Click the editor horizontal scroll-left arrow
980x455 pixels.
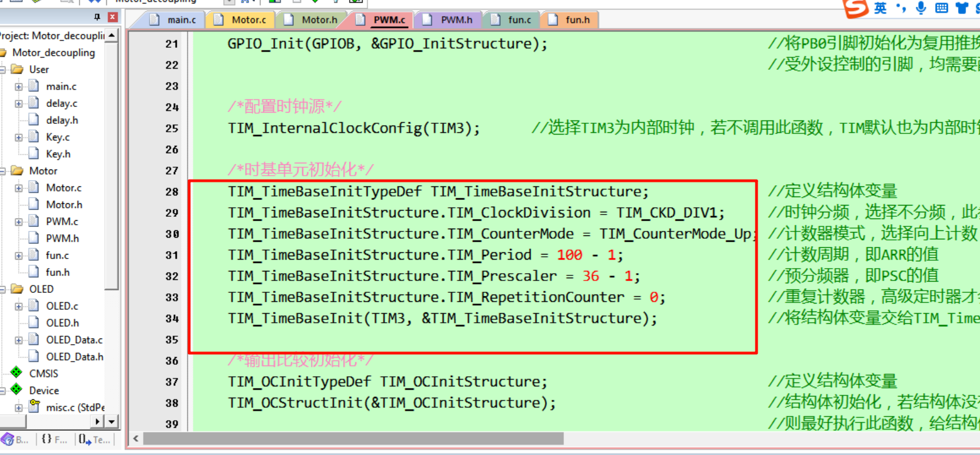136,438
